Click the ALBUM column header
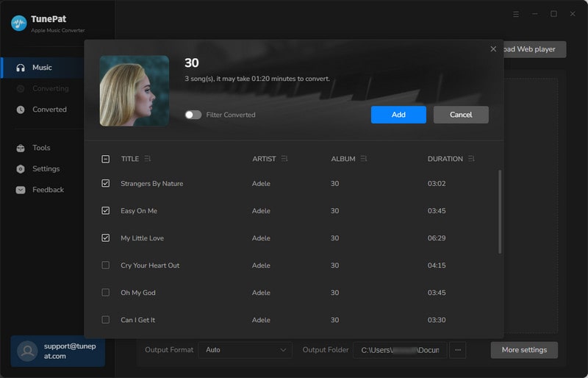This screenshot has height=378, width=588. tap(343, 159)
